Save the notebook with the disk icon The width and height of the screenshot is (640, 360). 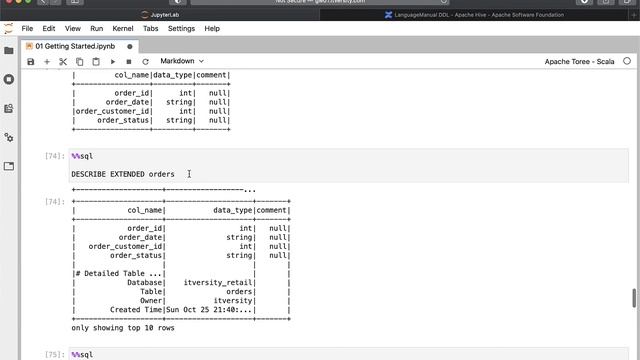pyautogui.click(x=31, y=62)
